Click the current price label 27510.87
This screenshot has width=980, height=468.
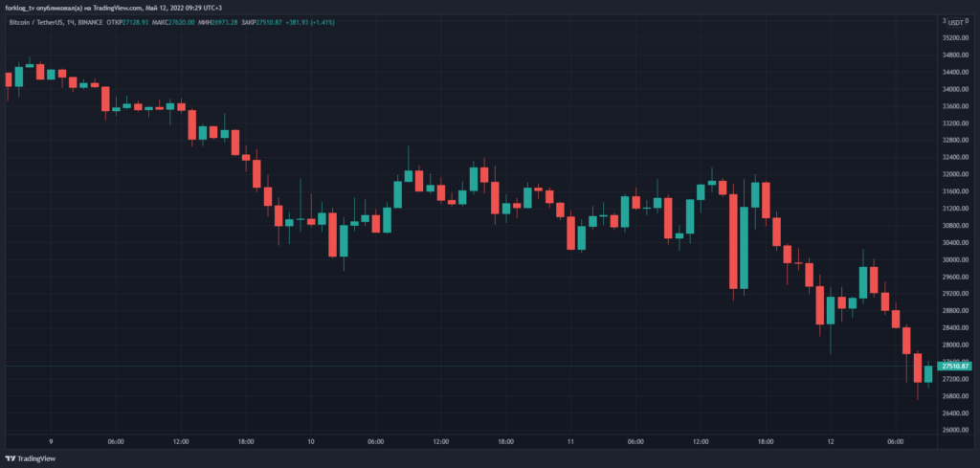(955, 366)
